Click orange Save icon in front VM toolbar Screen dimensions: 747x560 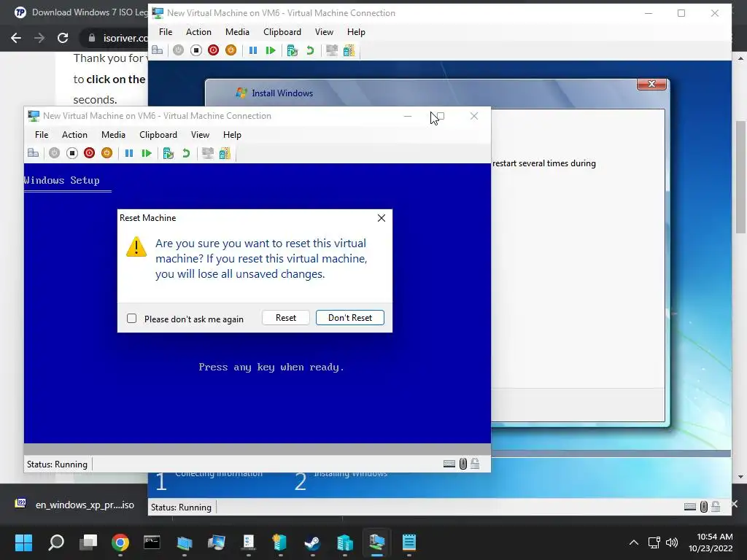pos(107,153)
